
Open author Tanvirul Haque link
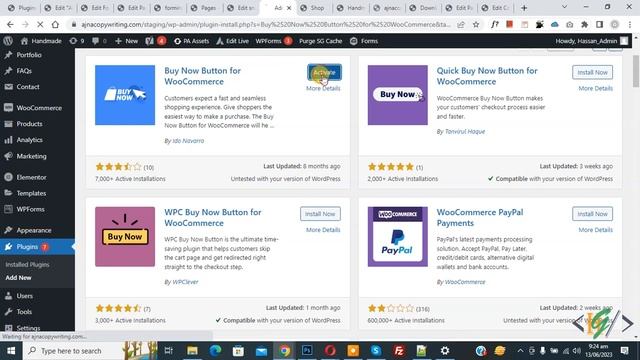point(465,131)
